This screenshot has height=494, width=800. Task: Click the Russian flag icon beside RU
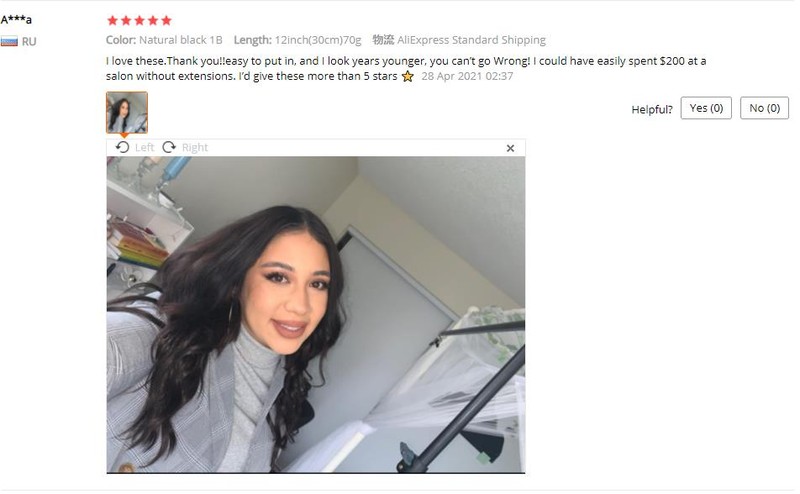pos(9,41)
